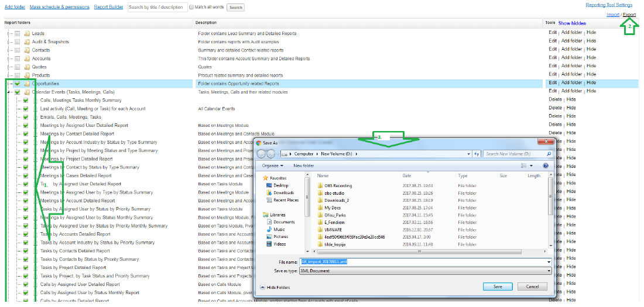Image resolution: width=644 pixels, height=307 pixels.
Task: Click the change view icon in Save As
Action: click(524, 165)
